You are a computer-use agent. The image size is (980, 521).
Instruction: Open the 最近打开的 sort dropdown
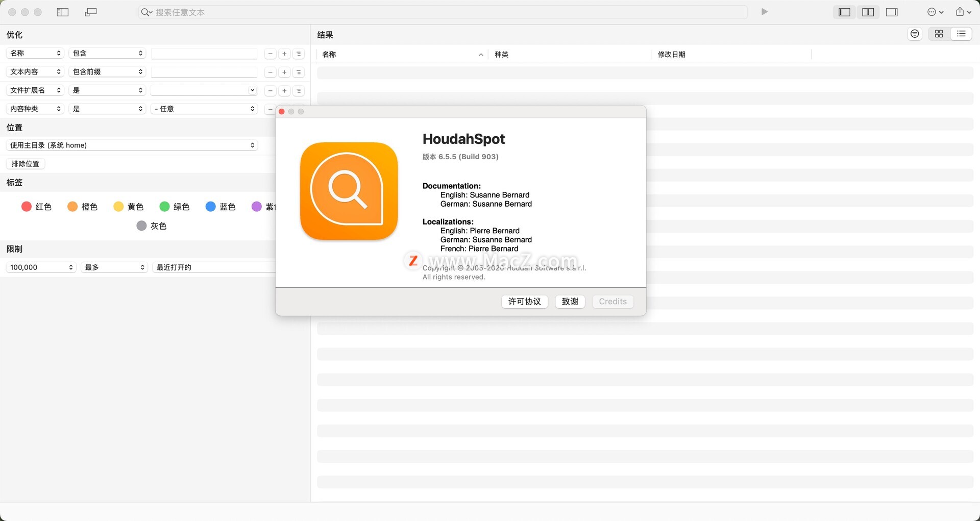point(214,267)
